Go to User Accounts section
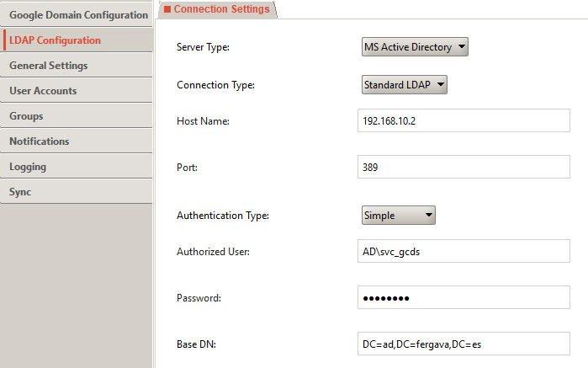Image resolution: width=588 pixels, height=368 pixels. [77, 90]
